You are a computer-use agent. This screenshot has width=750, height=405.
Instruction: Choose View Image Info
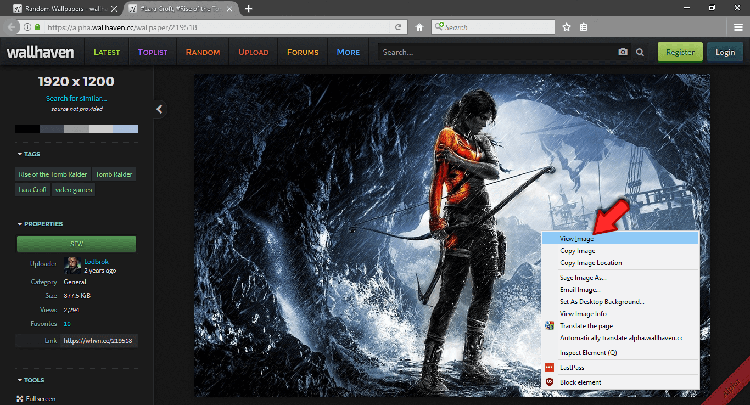pos(620,314)
